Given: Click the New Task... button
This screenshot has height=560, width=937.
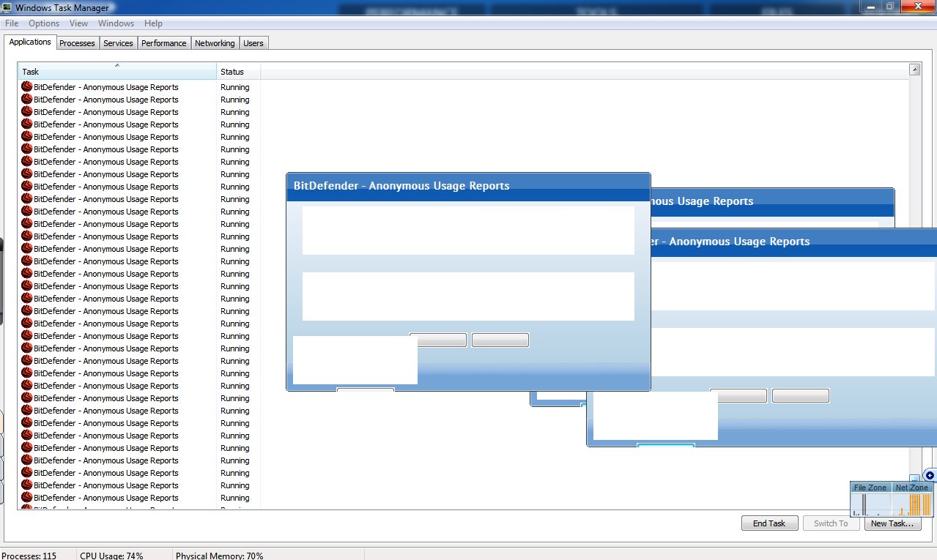Looking at the screenshot, I should tap(892, 523).
